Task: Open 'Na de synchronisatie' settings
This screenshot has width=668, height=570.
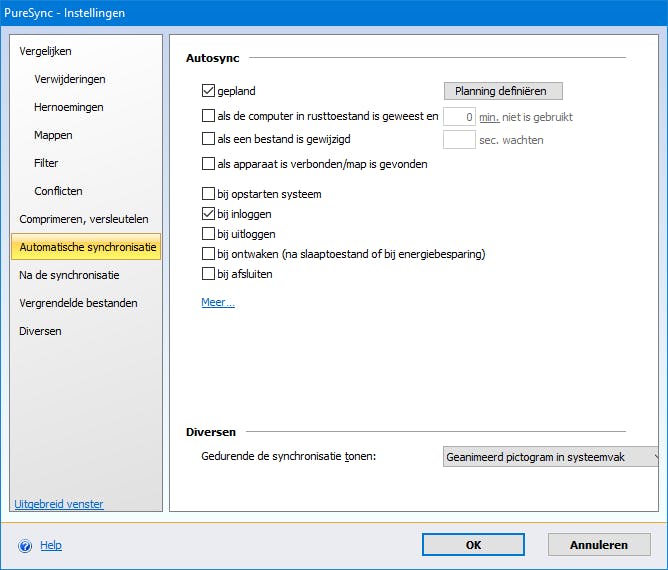Action: [x=69, y=275]
